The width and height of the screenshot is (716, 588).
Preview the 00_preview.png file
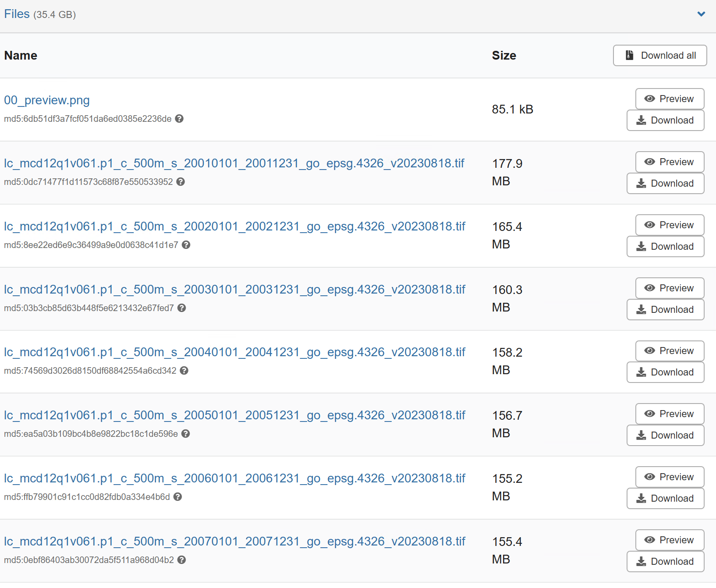[670, 99]
